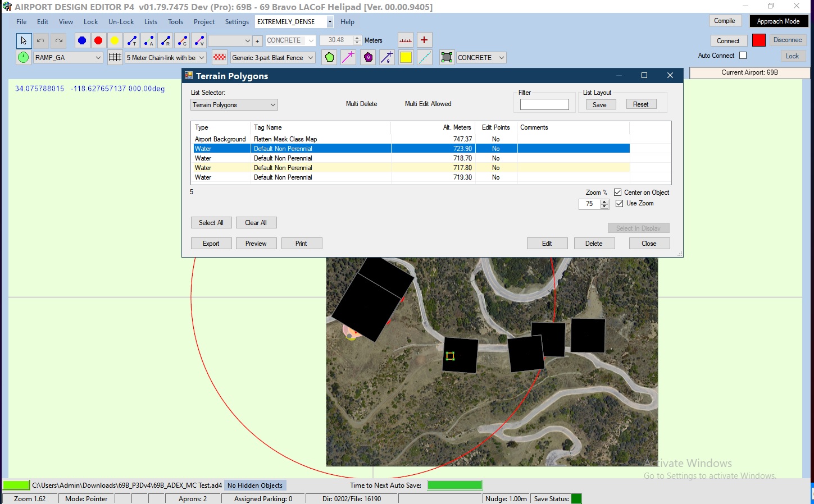This screenshot has width=814, height=504.
Task: Click the blue circle node tool
Action: pyautogui.click(x=82, y=40)
